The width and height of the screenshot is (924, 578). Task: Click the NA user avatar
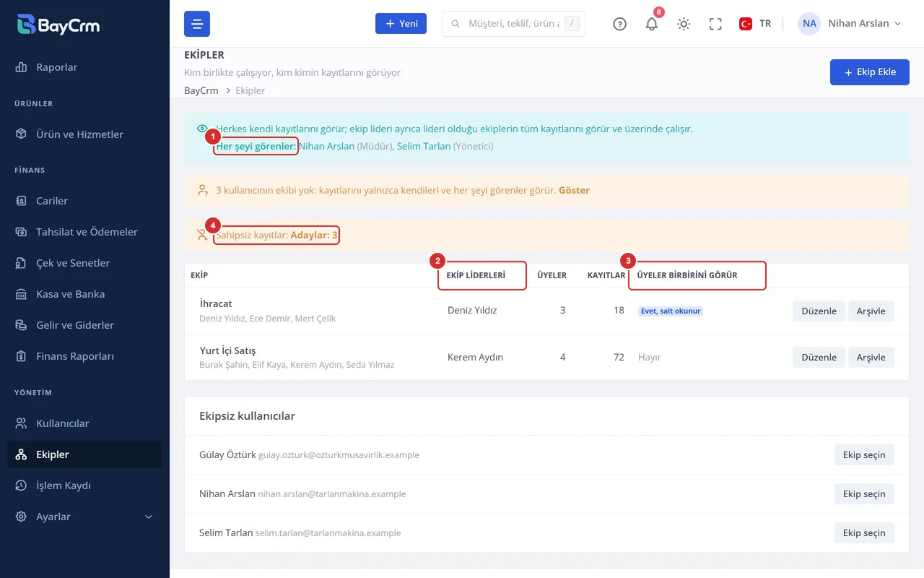click(809, 24)
